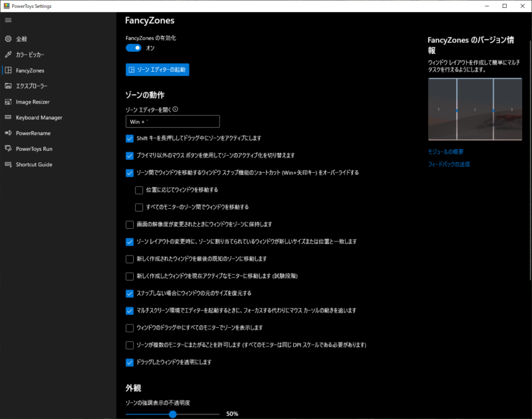This screenshot has width=532, height=419.
Task: Open the フィードバックの送信 link
Action: click(x=449, y=164)
